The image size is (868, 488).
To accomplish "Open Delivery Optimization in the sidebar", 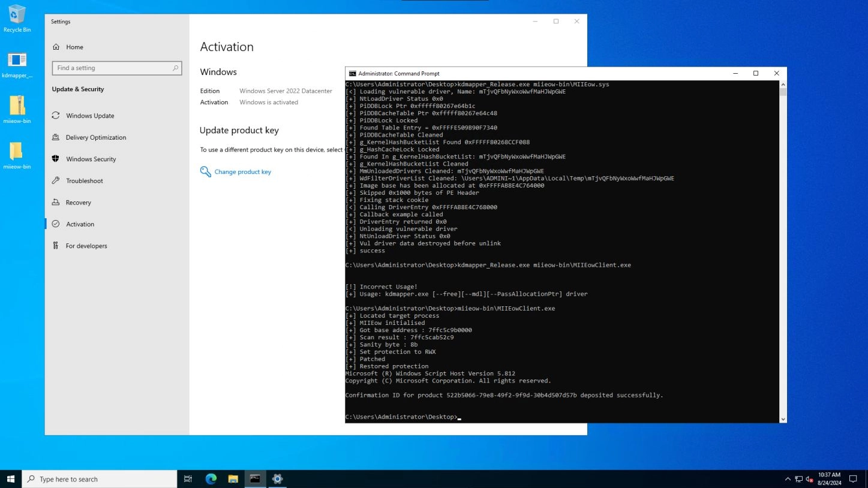I will point(97,137).
